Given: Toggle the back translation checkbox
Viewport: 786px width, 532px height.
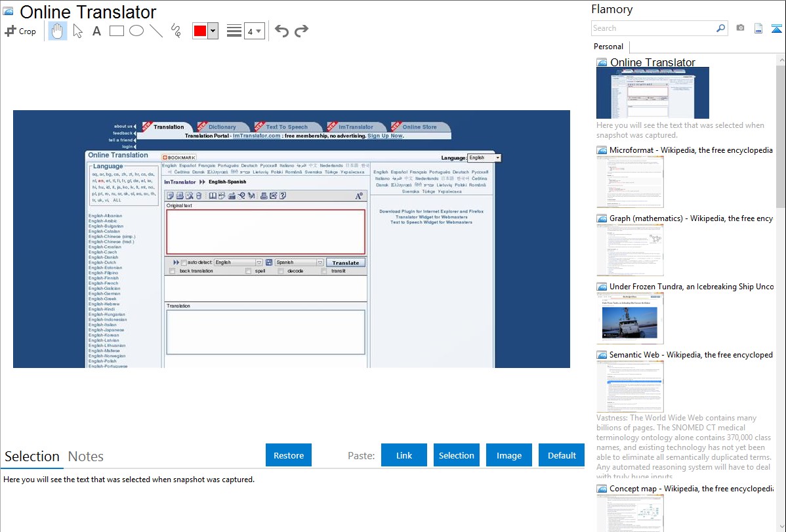Looking at the screenshot, I should pos(173,271).
